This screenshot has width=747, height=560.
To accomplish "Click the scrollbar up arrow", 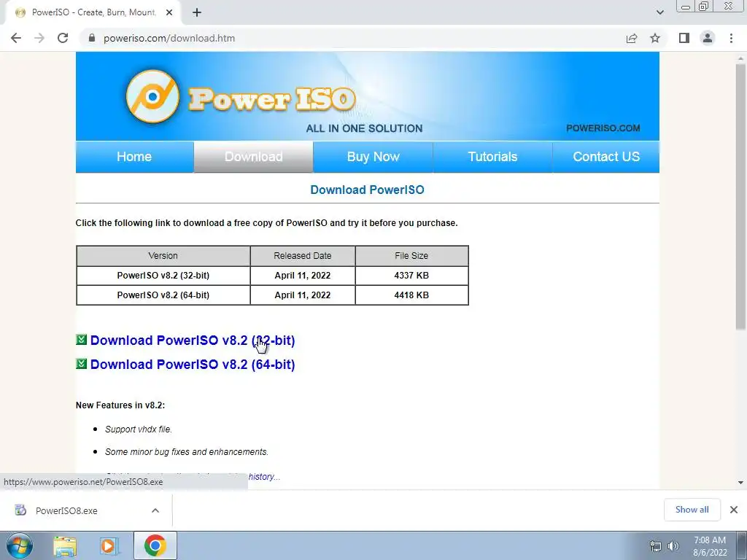I will 740,57.
